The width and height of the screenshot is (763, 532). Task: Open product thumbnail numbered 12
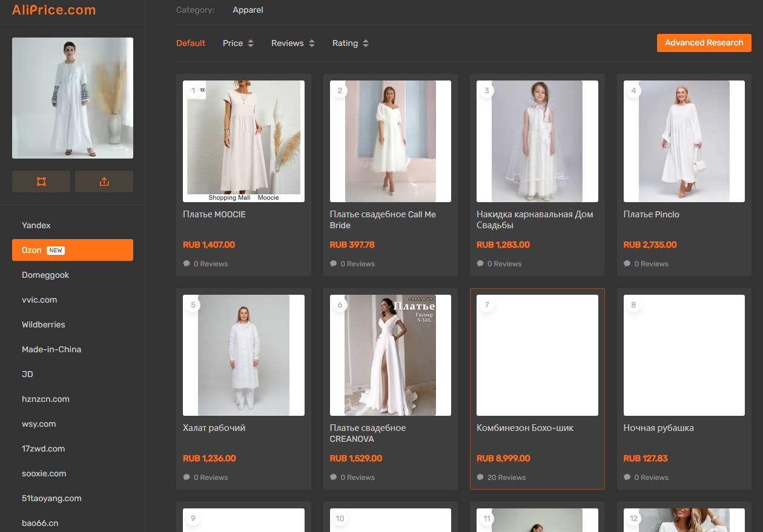pos(684,521)
